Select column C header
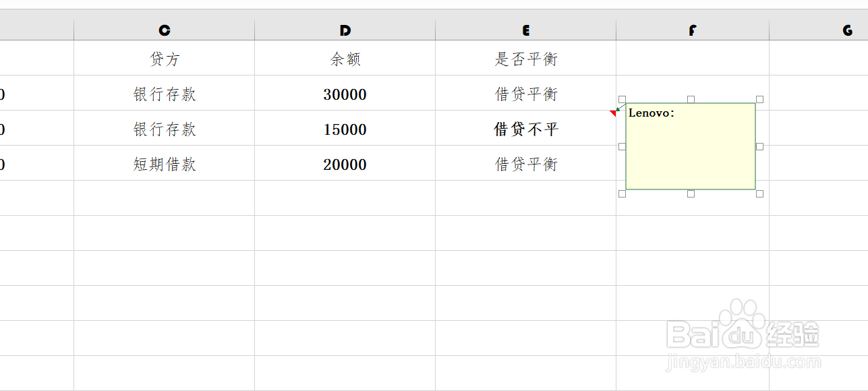 pos(165,30)
